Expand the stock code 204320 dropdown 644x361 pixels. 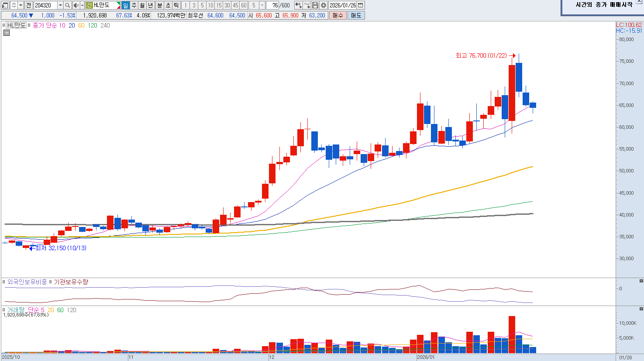61,5
